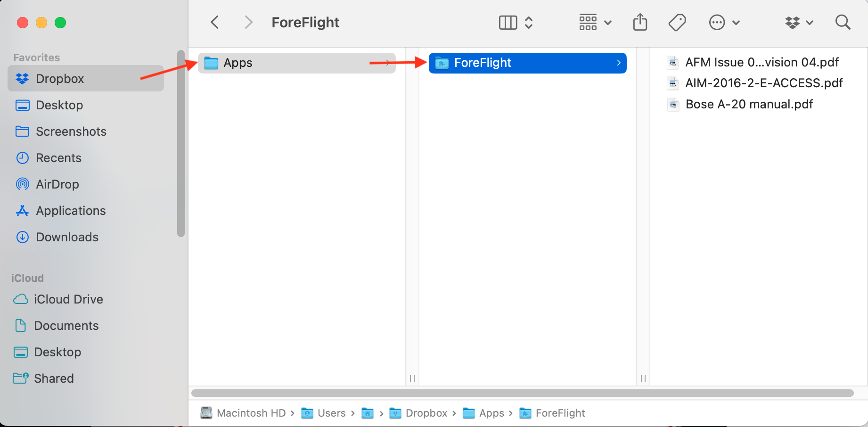Click the first column resize handle
The image size is (868, 427).
pyautogui.click(x=412, y=378)
